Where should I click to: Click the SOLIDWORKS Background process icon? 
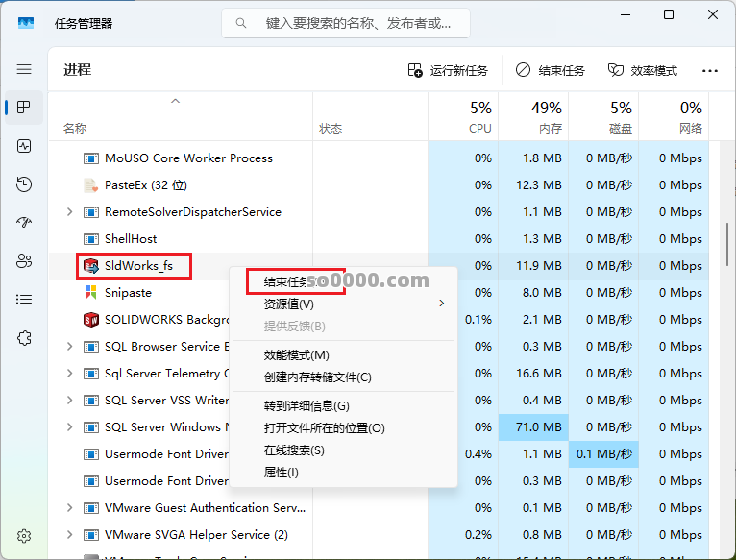click(x=90, y=320)
